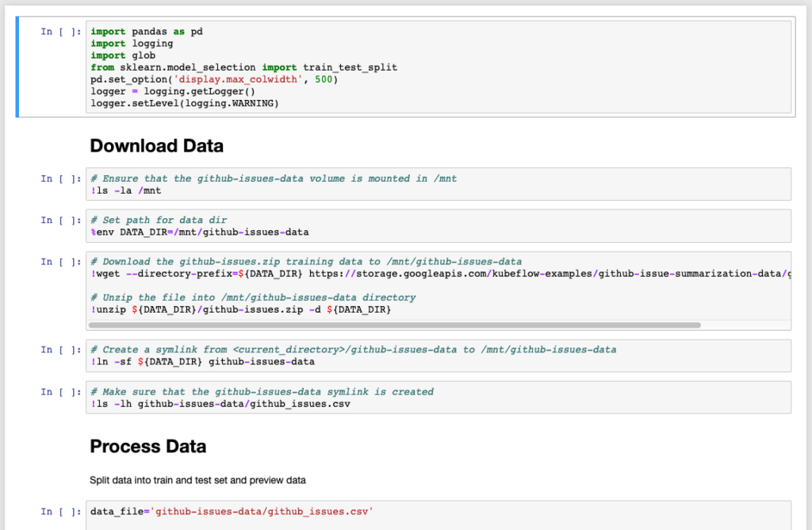Select the 'Download Data' heading
The width and height of the screenshot is (812, 530).
pos(156,146)
